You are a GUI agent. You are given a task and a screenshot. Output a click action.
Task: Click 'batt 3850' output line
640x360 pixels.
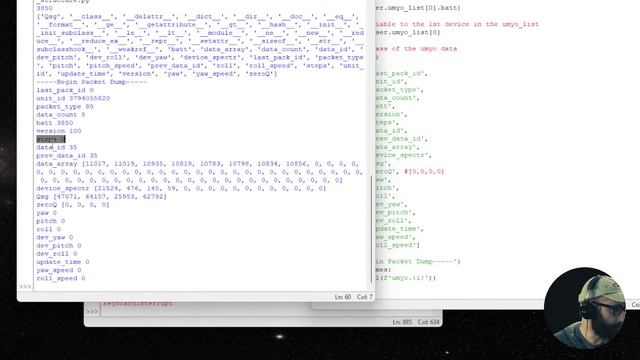(x=55, y=123)
